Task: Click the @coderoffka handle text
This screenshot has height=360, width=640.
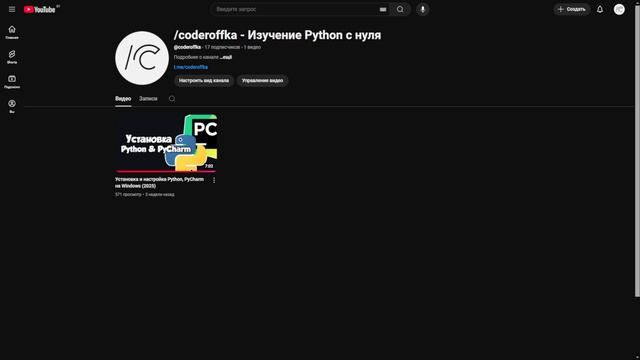Action: coord(187,47)
